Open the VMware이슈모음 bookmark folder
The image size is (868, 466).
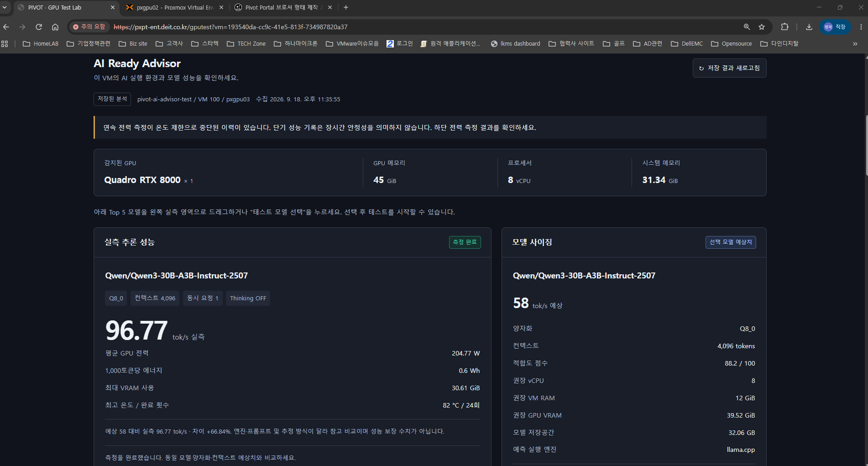[352, 44]
